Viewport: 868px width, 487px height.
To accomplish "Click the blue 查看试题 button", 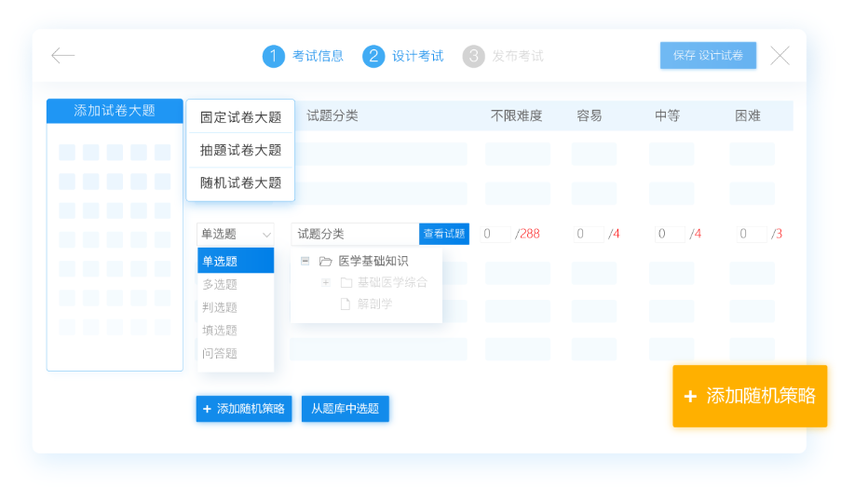I will (x=444, y=234).
